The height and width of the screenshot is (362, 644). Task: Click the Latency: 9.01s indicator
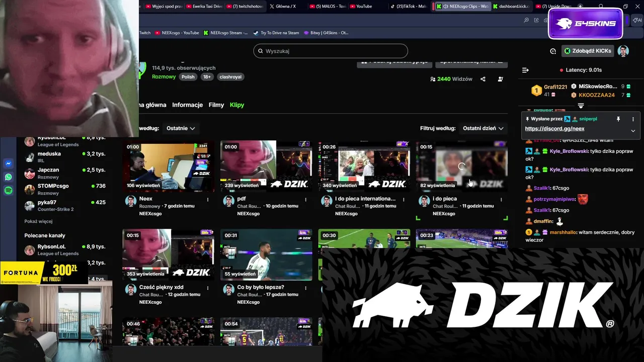(581, 70)
